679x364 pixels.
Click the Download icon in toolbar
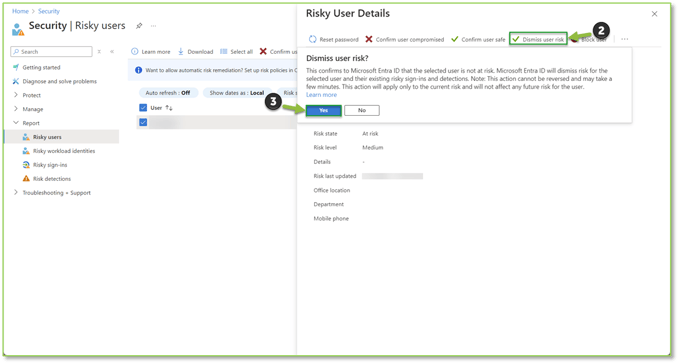181,52
